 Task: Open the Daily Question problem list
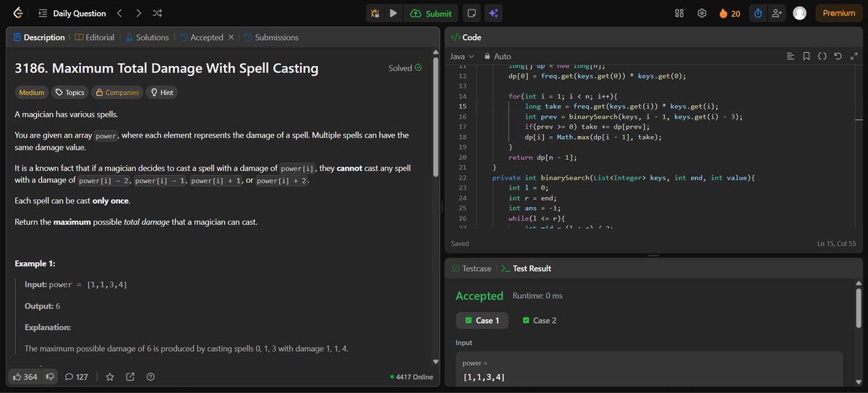(x=72, y=13)
